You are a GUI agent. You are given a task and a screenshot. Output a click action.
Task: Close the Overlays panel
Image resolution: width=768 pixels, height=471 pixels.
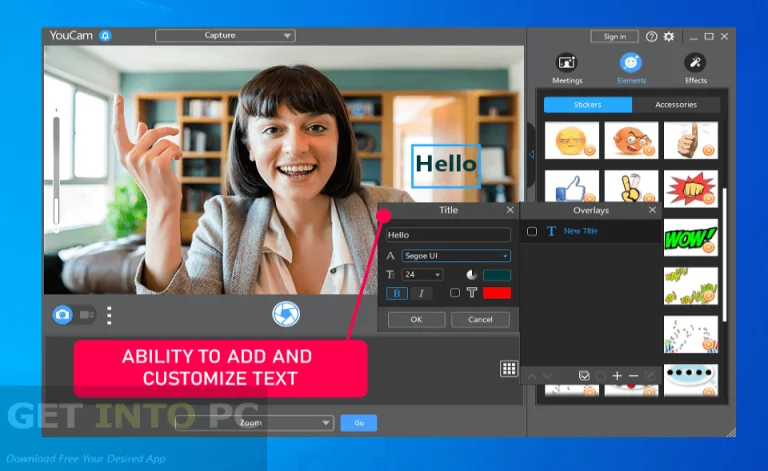[x=652, y=210]
